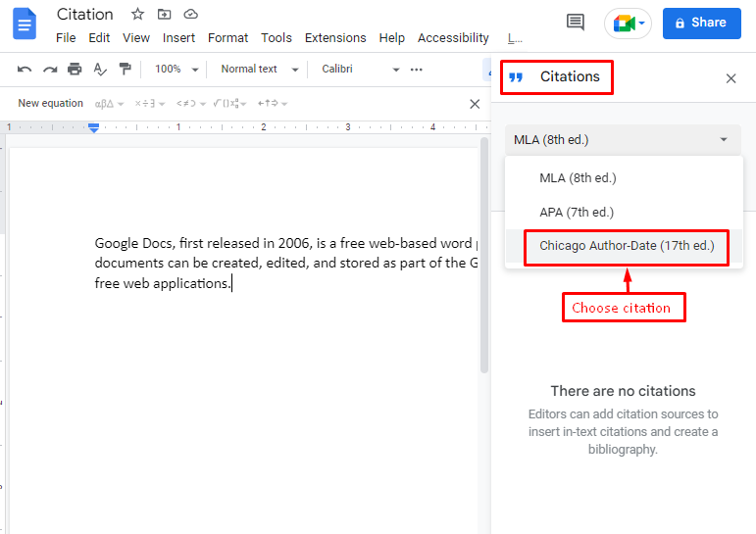Move document using the folder icon

[x=165, y=15]
